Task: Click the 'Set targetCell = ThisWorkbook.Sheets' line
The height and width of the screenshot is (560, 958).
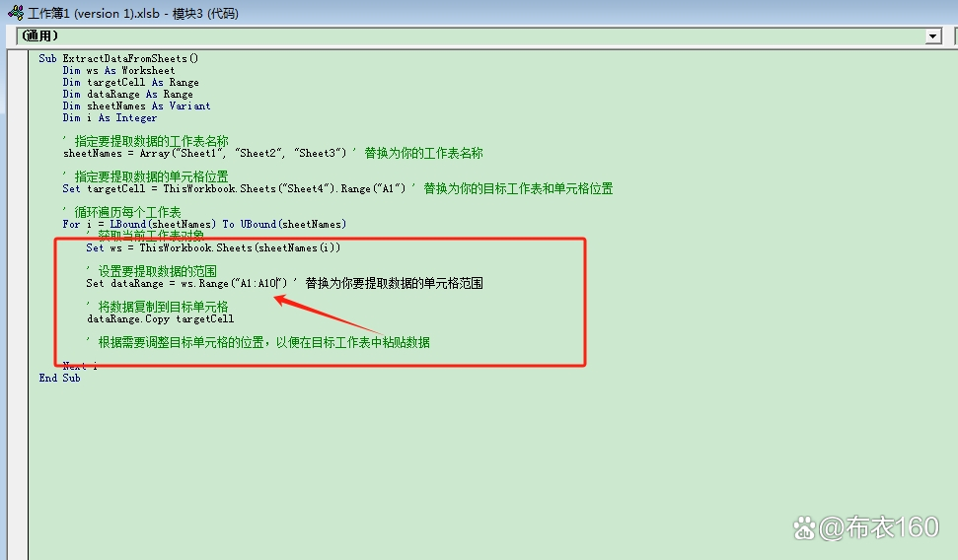Action: pos(234,188)
